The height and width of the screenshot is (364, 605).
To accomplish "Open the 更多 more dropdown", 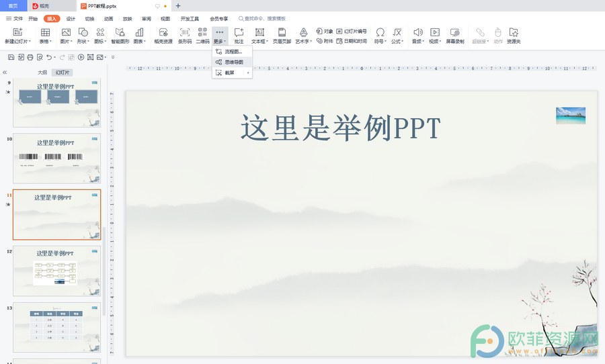I will (220, 36).
